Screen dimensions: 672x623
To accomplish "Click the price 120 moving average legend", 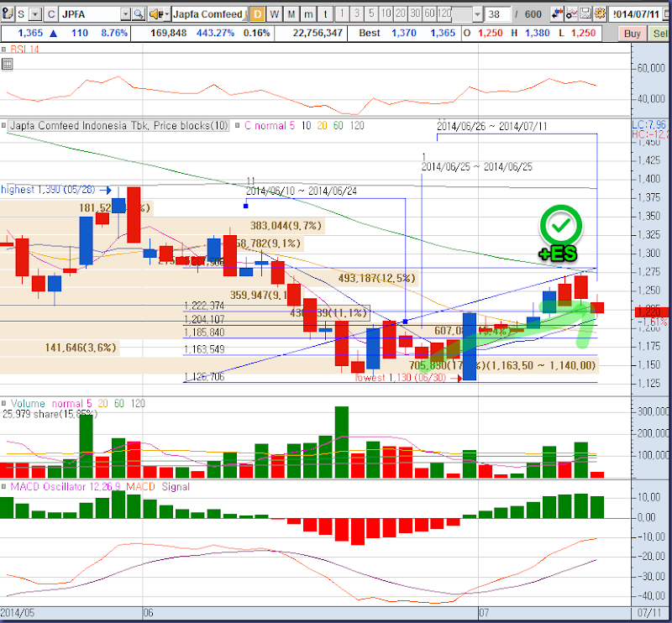I will point(357,126).
